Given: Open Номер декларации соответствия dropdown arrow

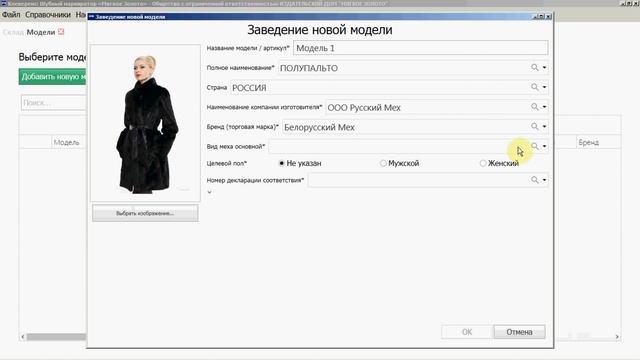Looking at the screenshot, I should pyautogui.click(x=544, y=180).
